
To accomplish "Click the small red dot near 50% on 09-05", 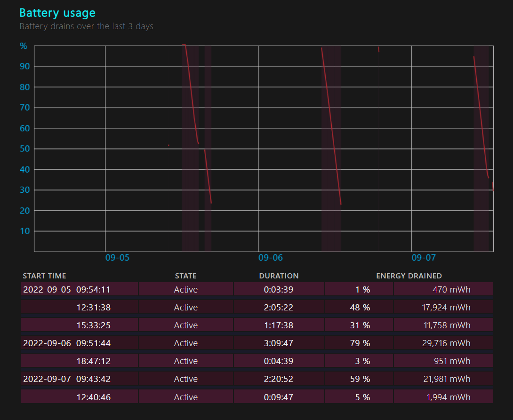I will click(168, 145).
